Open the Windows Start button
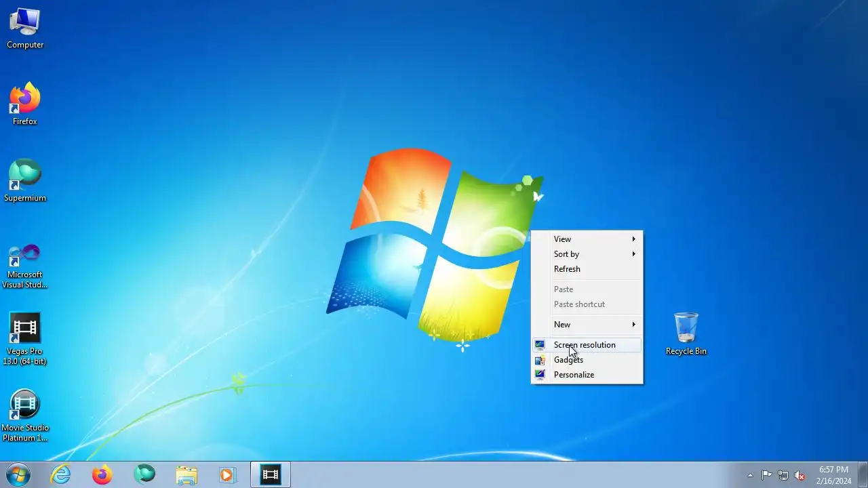Viewport: 868px width, 488px height. pyautogui.click(x=18, y=474)
